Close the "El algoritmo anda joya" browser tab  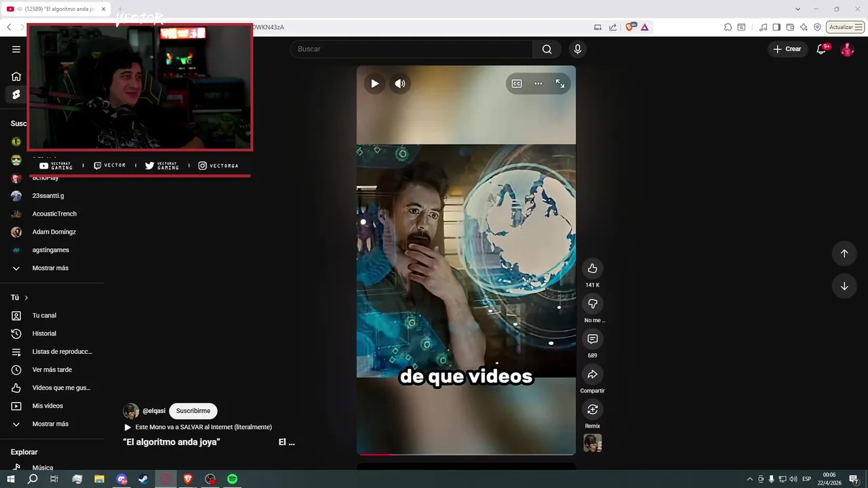click(x=104, y=9)
